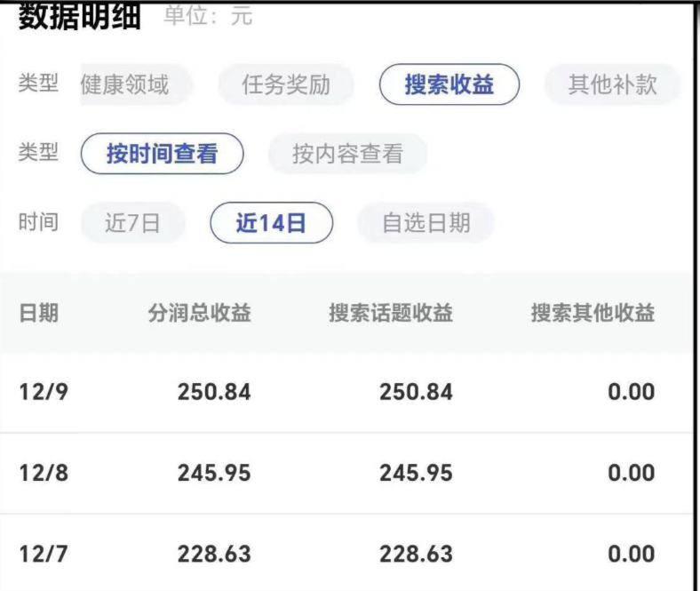Select the 近7日 time range
This screenshot has height=591, width=700.
(x=132, y=223)
